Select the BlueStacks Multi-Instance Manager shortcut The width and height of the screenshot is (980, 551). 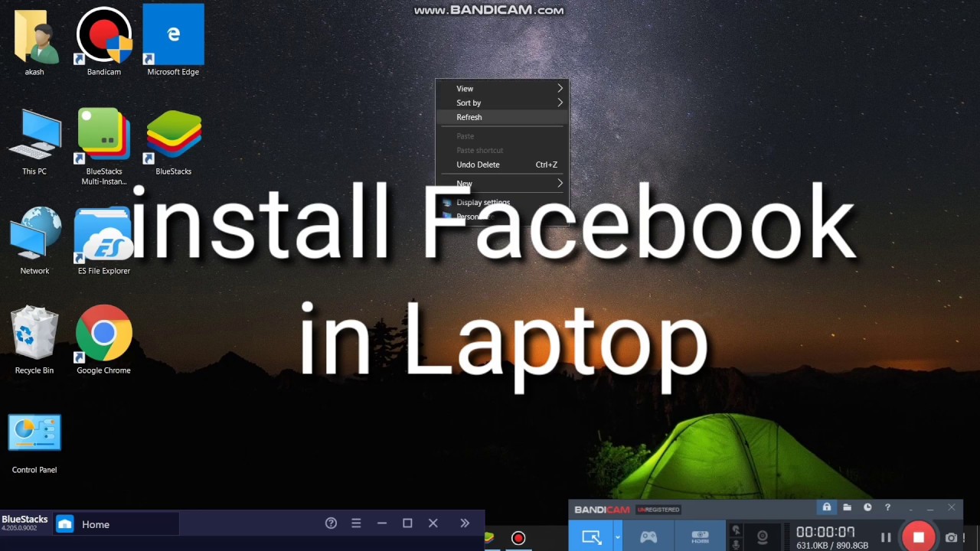(x=103, y=145)
